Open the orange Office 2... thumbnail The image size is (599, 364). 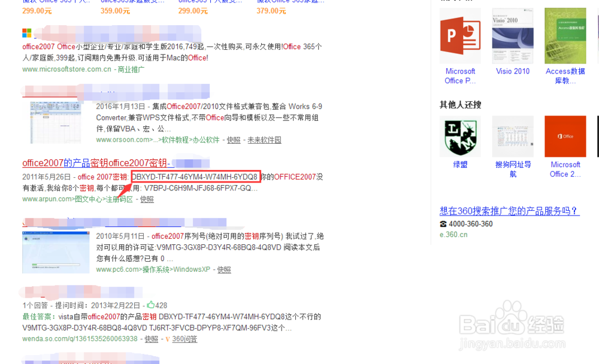click(x=565, y=136)
